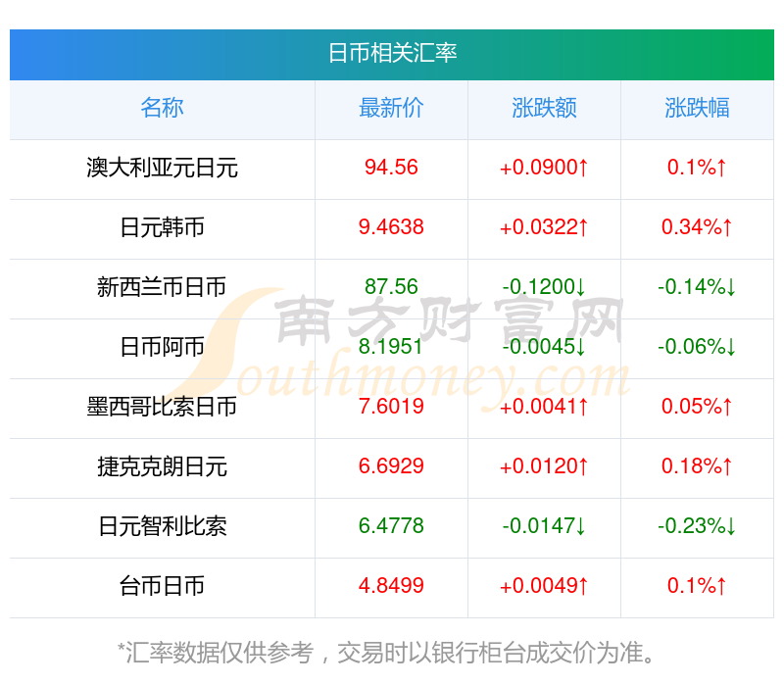Click the change value +0.0900↑
Viewport: 784px width, 684px height.
(x=544, y=168)
